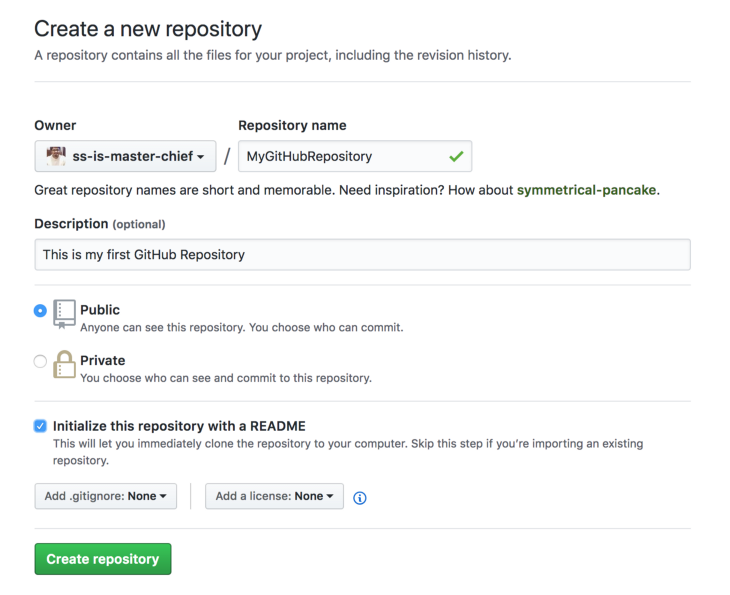
Task: Toggle the Initialize with README checkbox
Action: 40,426
